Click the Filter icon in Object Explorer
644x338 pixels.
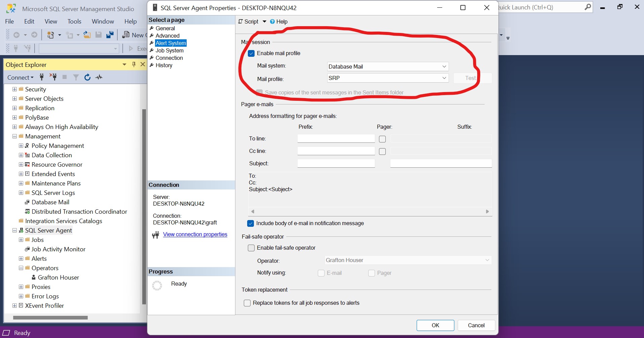[76, 77]
